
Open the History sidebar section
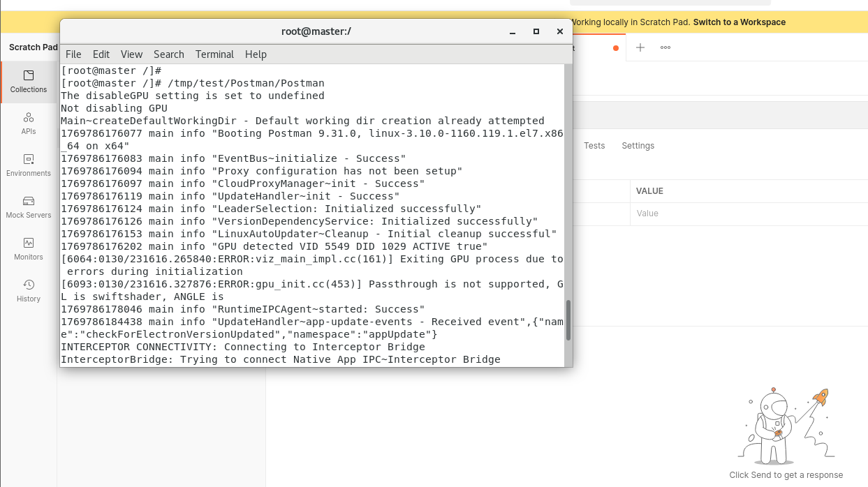29,291
